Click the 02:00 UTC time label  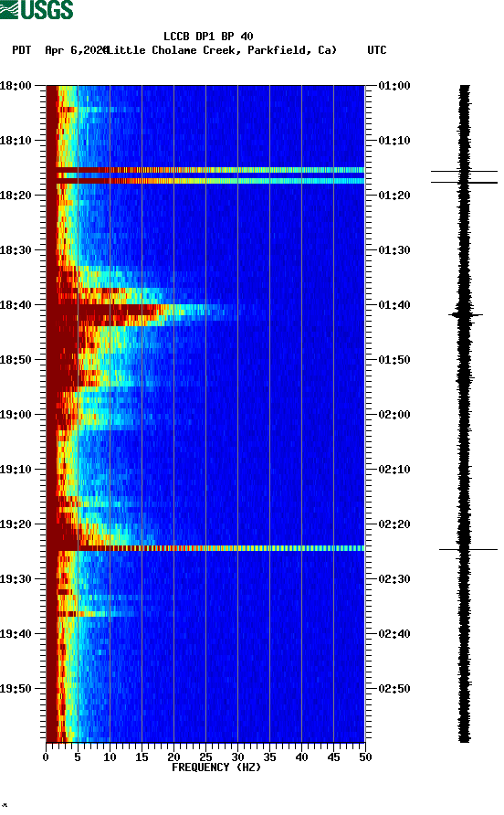tap(394, 415)
